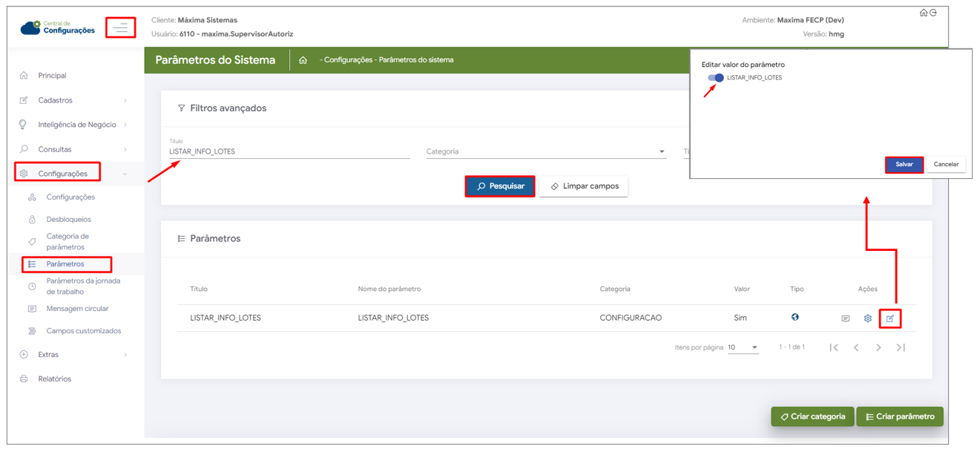Open the Configurações sub-item under Configurações
The image size is (980, 449).
pyautogui.click(x=70, y=197)
